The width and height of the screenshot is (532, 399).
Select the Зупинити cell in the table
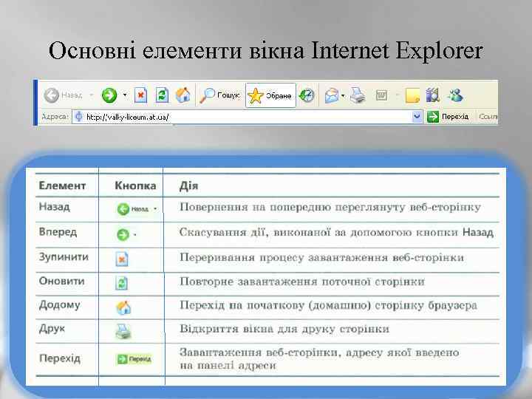64,257
